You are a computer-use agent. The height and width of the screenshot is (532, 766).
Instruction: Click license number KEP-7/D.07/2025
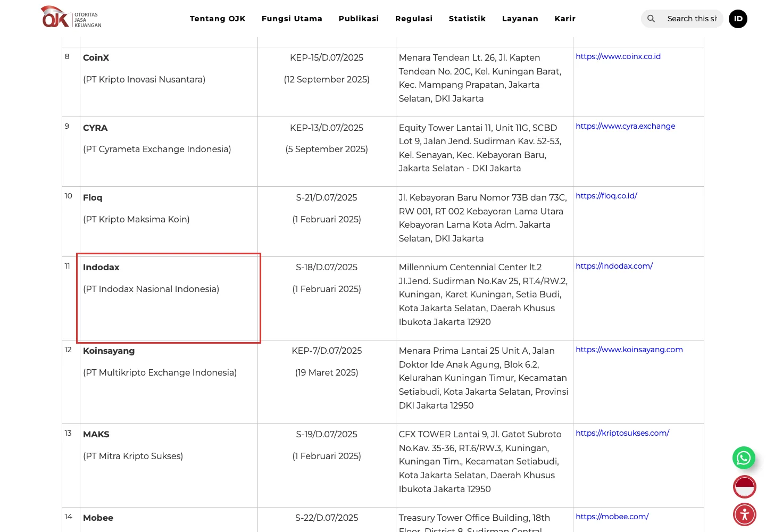click(x=327, y=351)
